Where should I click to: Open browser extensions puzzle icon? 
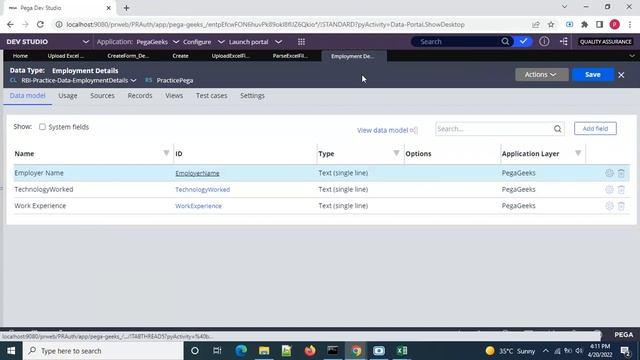coord(584,24)
